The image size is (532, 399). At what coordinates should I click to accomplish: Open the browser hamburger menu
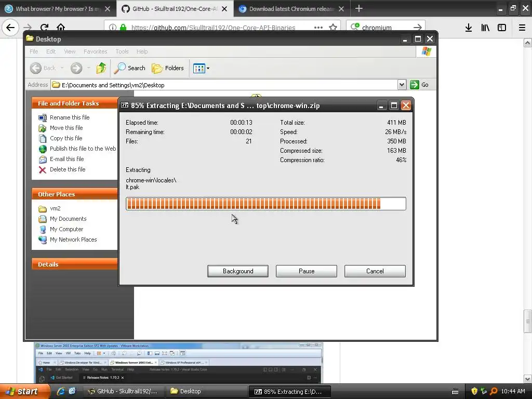pyautogui.click(x=522, y=28)
